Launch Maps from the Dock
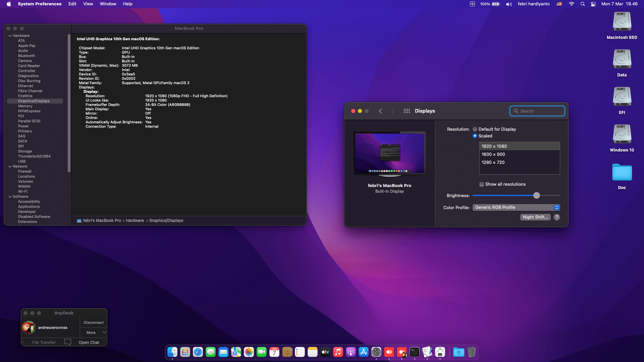Image resolution: width=644 pixels, height=362 pixels. pos(236,352)
